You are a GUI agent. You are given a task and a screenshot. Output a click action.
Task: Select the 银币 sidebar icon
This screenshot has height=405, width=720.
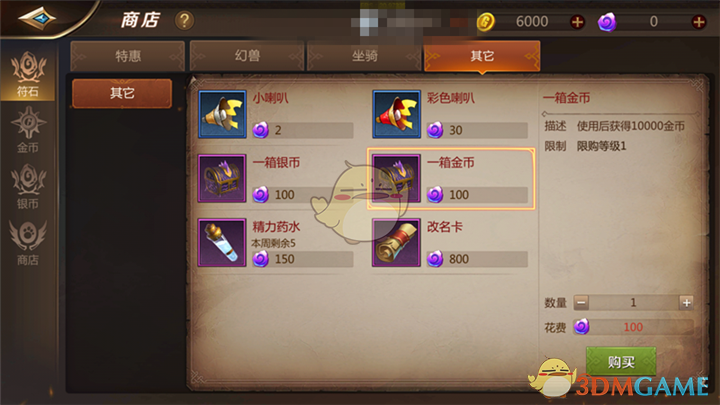coord(28,186)
